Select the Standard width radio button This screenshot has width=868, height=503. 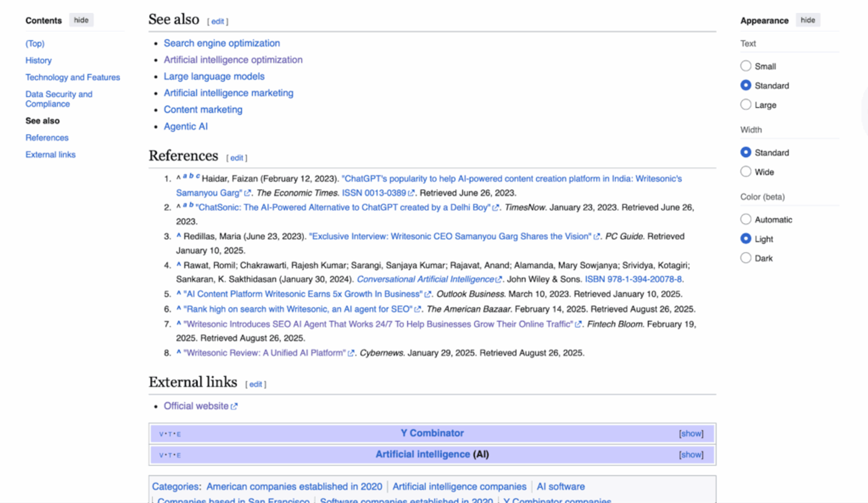(745, 152)
